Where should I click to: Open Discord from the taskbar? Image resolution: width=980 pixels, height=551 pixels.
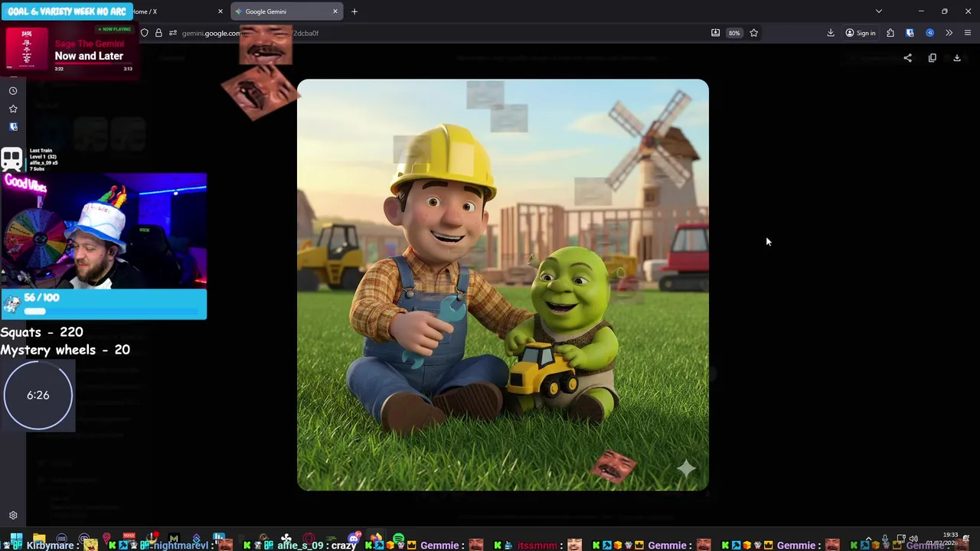click(x=354, y=538)
